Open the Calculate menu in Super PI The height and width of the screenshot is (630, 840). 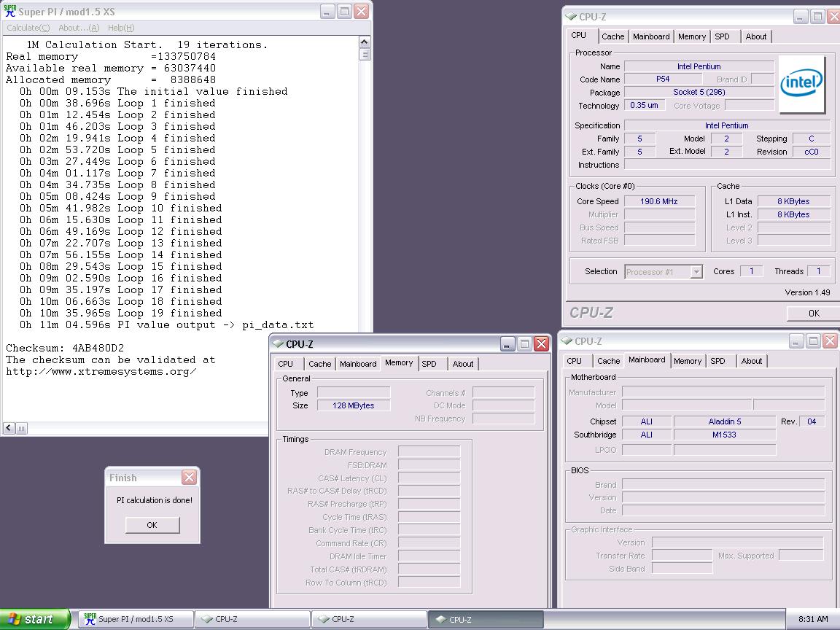(x=28, y=28)
